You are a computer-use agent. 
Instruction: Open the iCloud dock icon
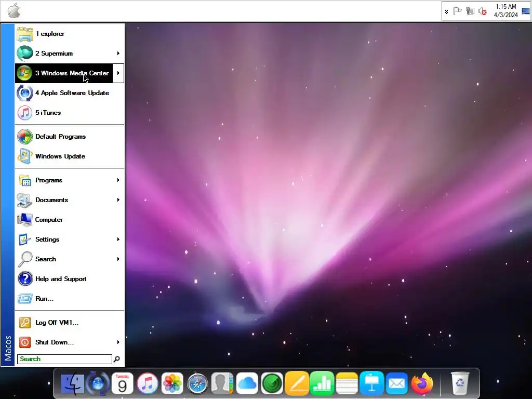tap(247, 384)
